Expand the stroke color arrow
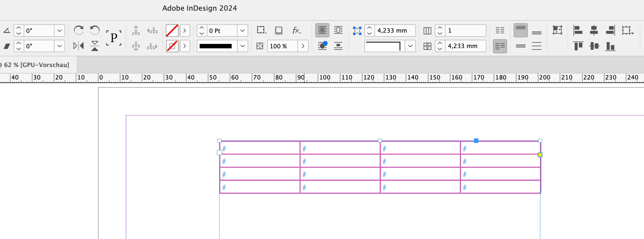 185,46
